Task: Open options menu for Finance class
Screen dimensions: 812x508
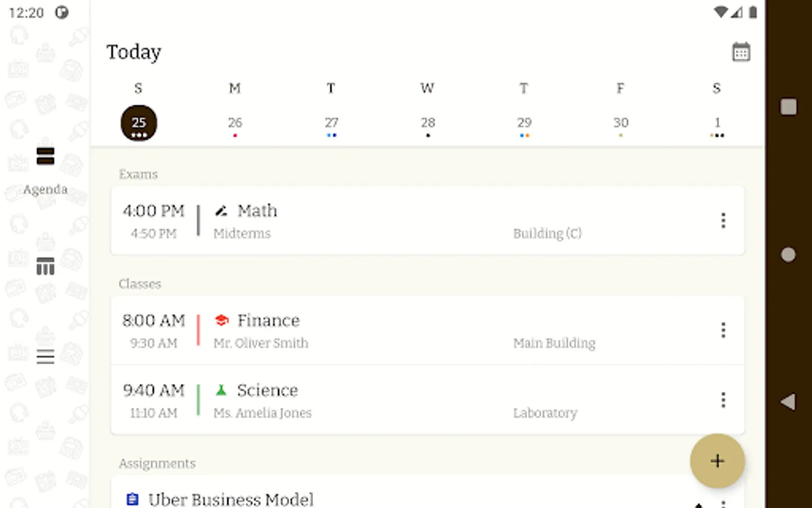Action: [x=723, y=330]
